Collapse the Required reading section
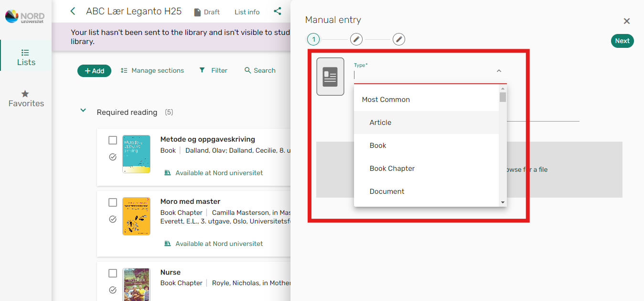Viewport: 644px width, 301px height. [83, 111]
